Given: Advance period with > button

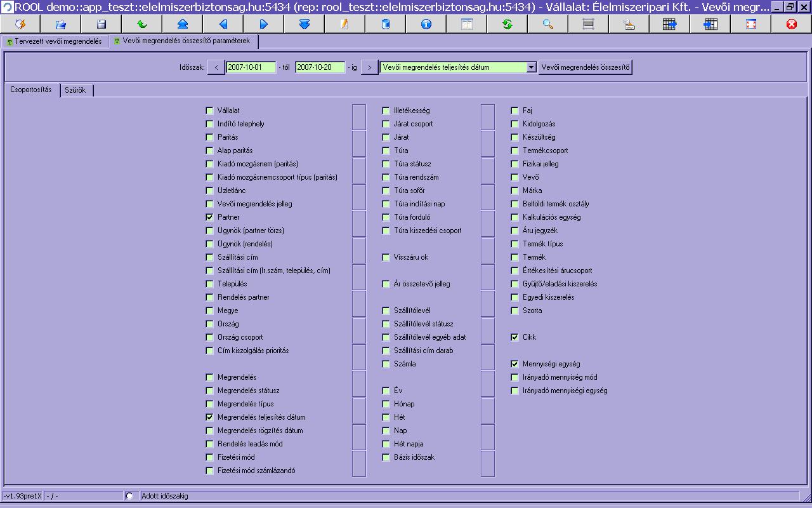Looking at the screenshot, I should [369, 67].
